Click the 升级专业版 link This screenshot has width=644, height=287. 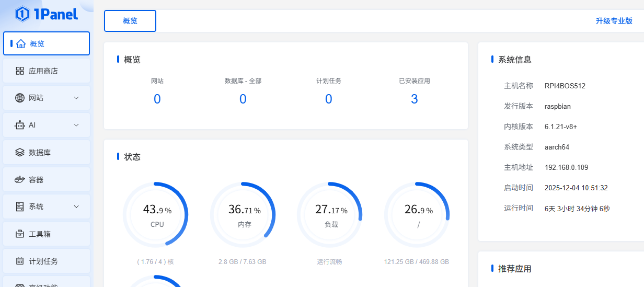tap(614, 21)
